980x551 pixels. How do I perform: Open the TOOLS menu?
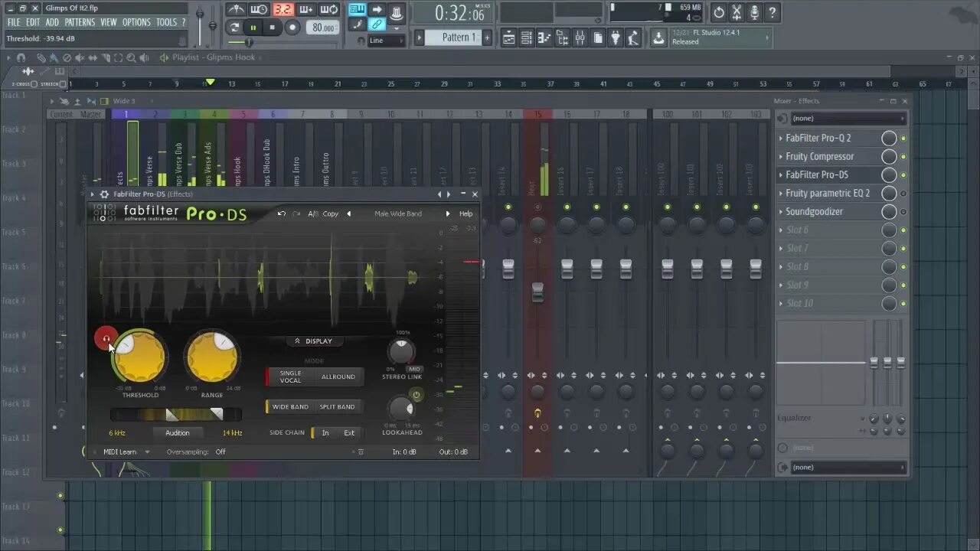pyautogui.click(x=166, y=22)
